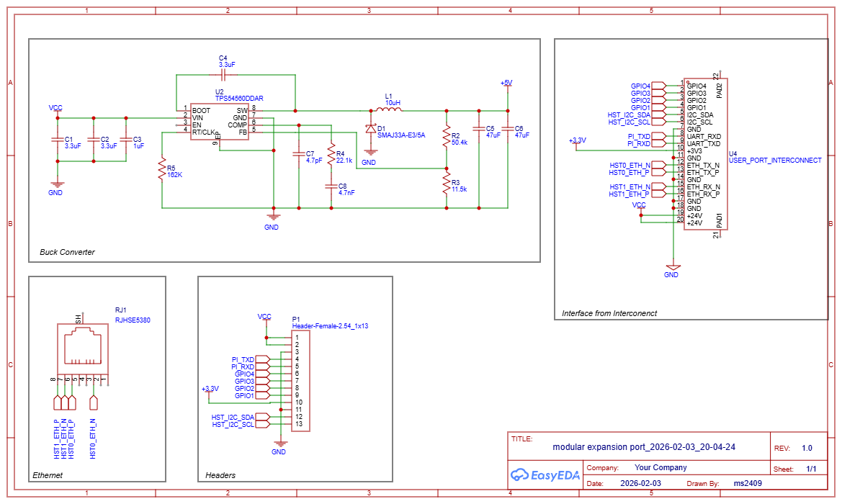Select the RJ1 Ethernet jack symbol
This screenshot has height=504, width=842.
point(82,348)
